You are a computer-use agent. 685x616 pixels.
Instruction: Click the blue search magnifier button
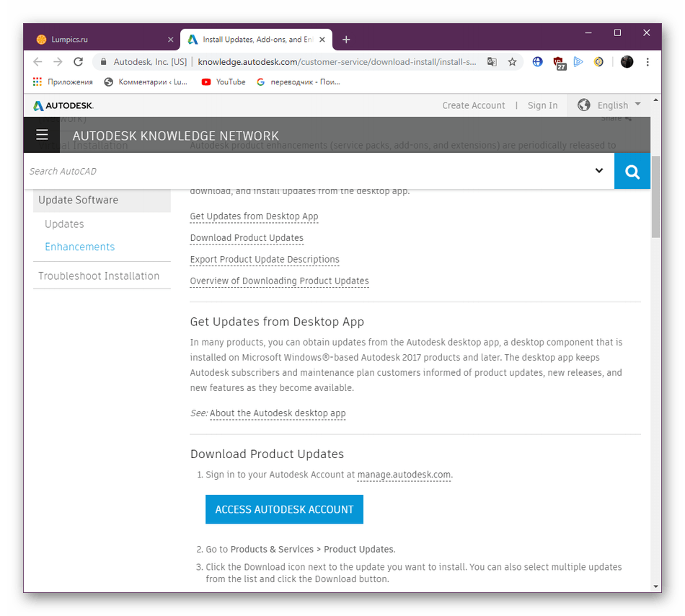(x=632, y=171)
